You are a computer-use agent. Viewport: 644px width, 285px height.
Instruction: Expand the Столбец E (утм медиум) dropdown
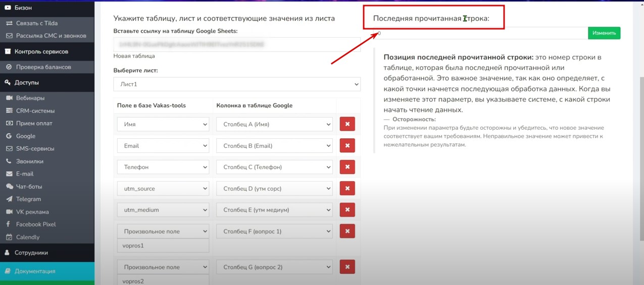coord(274,210)
